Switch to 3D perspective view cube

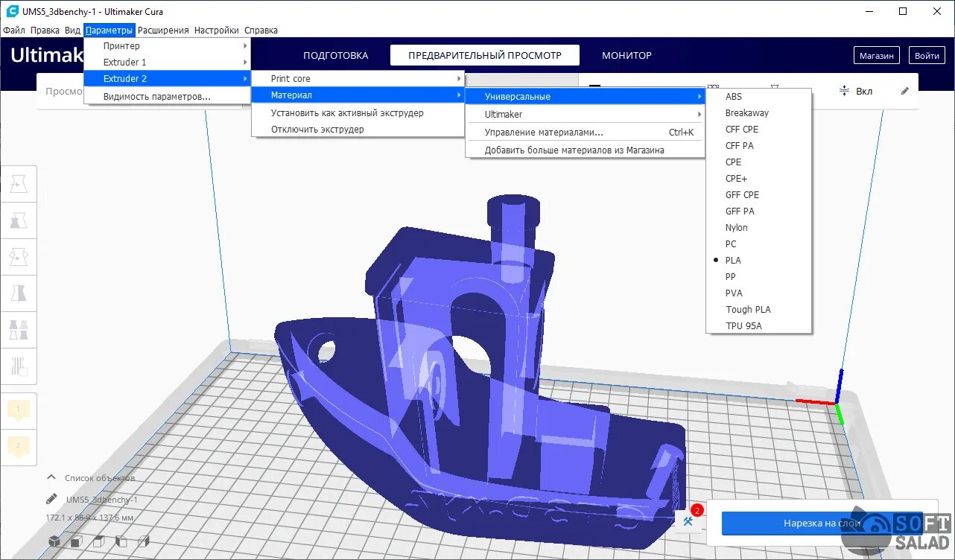pos(54,541)
